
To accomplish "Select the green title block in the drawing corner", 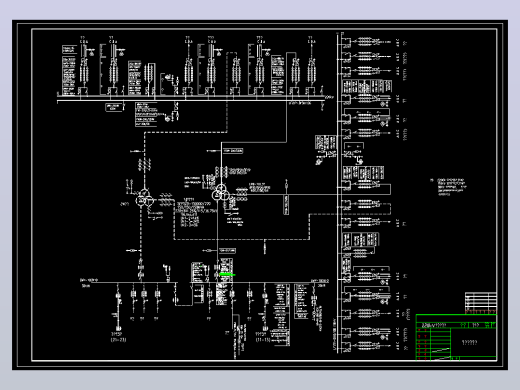I will [456, 337].
